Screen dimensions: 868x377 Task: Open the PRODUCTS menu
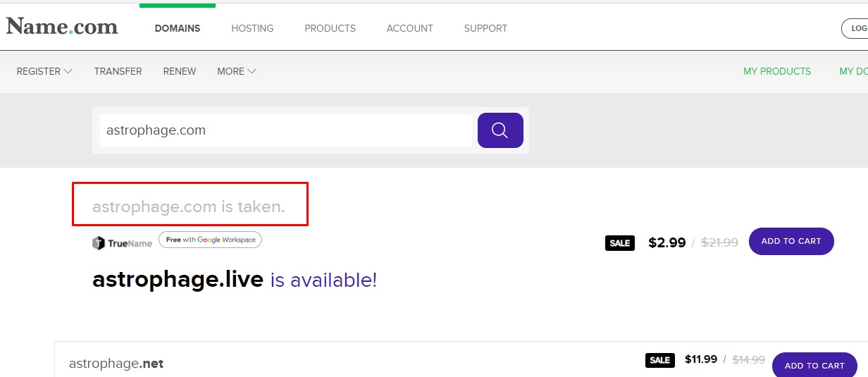pos(330,28)
